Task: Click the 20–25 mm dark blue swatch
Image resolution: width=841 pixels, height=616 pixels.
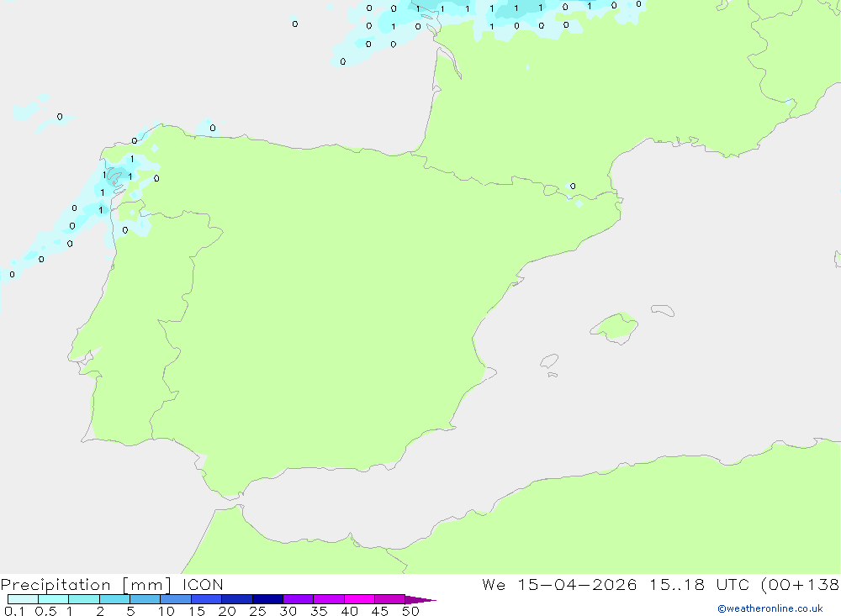Action: coord(237,599)
